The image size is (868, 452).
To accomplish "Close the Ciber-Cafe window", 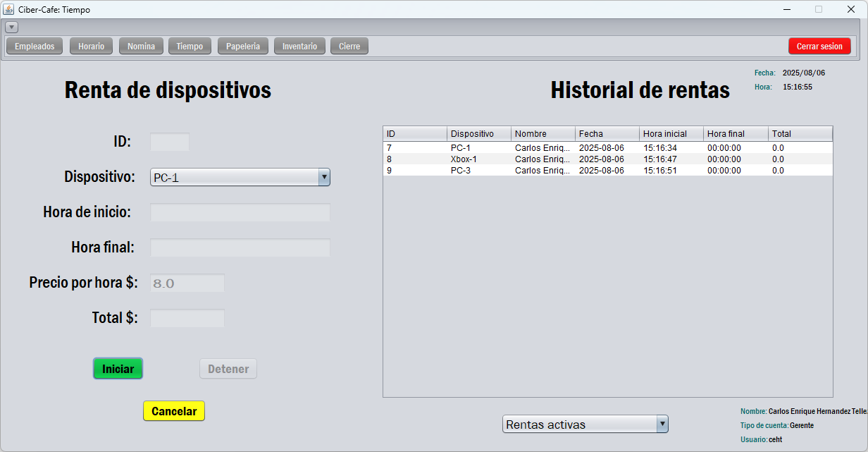I will (x=851, y=9).
